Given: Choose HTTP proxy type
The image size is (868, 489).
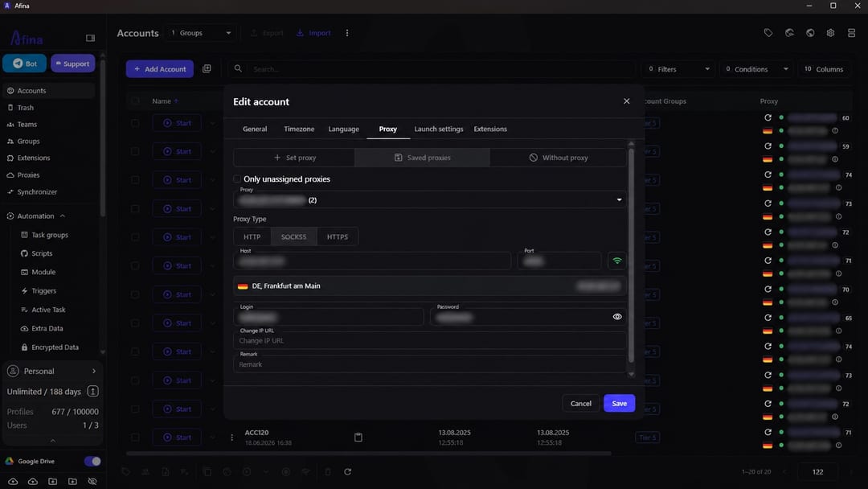Looking at the screenshot, I should [x=252, y=236].
